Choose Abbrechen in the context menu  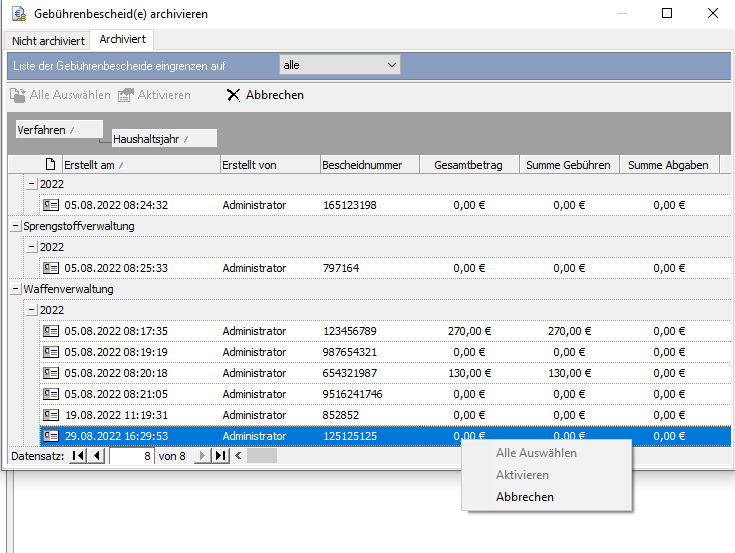(524, 497)
